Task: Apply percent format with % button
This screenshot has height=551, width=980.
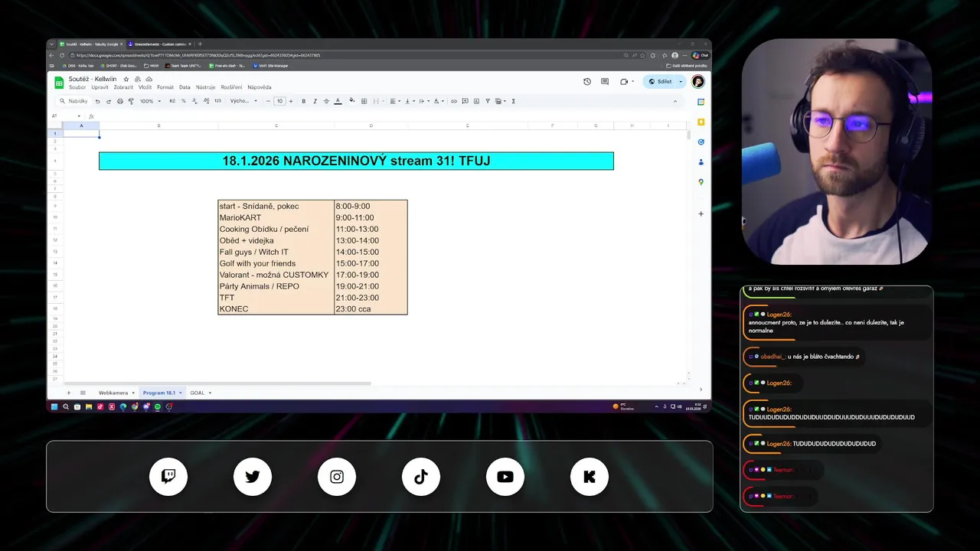Action: pos(183,101)
